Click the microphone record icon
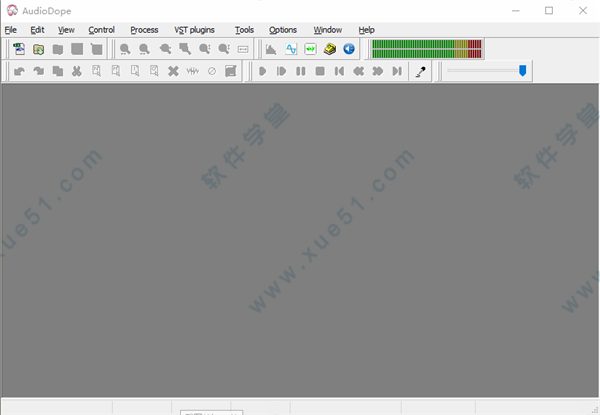The width and height of the screenshot is (600, 415). 421,71
